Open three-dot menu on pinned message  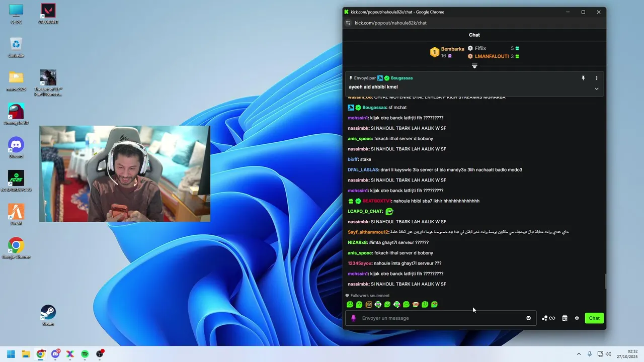[597, 78]
